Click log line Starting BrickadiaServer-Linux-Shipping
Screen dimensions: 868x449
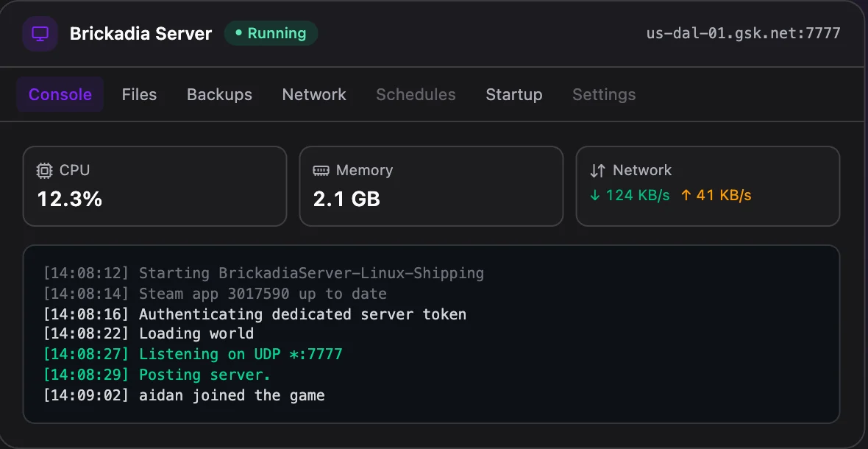[x=263, y=274]
